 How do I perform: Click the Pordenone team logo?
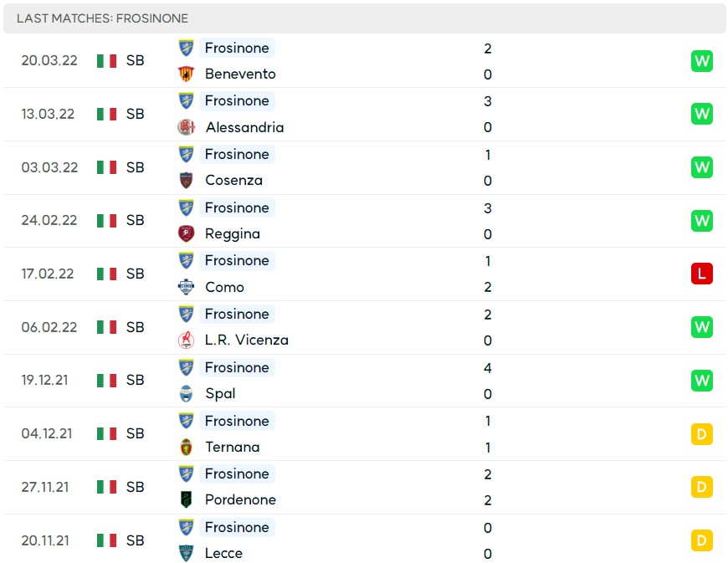(186, 500)
